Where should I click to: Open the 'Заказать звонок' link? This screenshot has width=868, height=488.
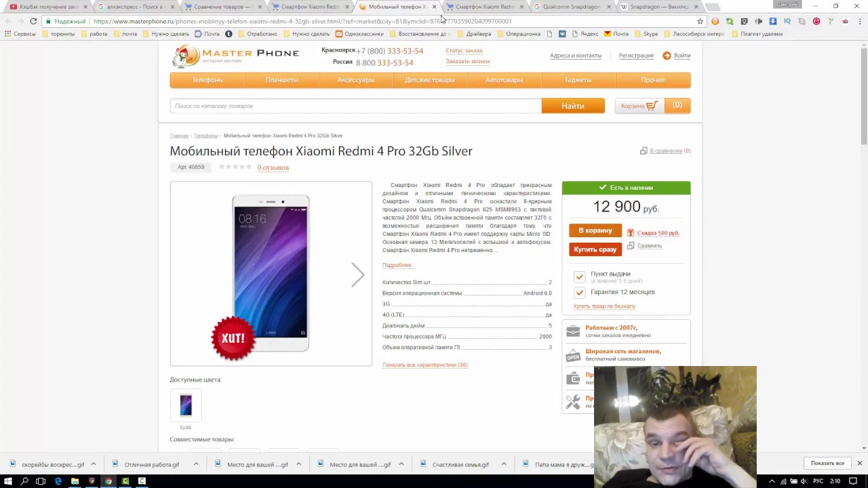(x=468, y=61)
